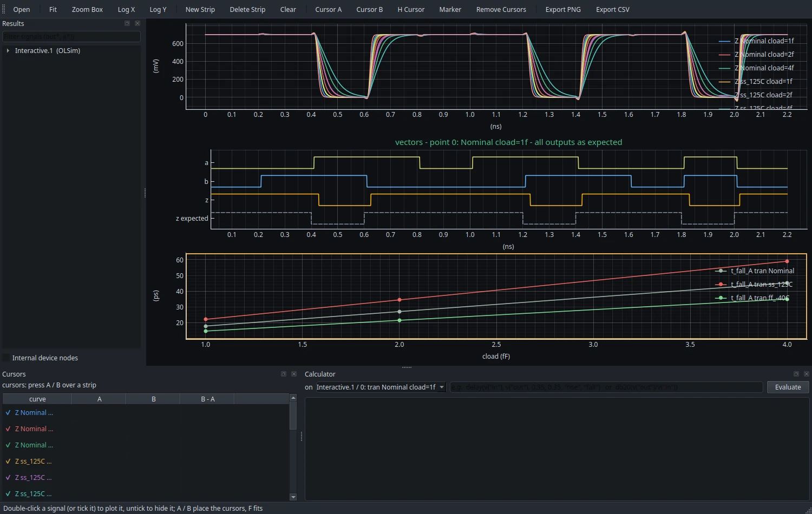812x514 pixels.
Task: Click the cursors table scroll-up arrow
Action: 293,398
